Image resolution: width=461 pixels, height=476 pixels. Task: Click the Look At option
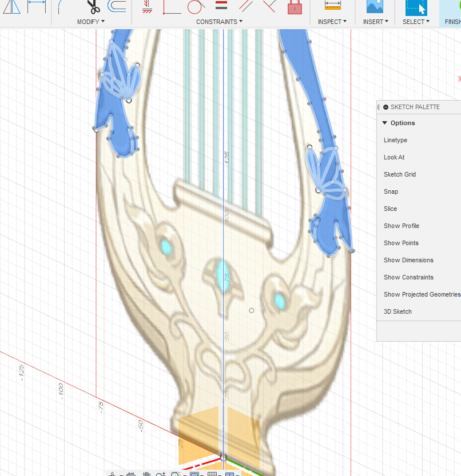coord(394,157)
